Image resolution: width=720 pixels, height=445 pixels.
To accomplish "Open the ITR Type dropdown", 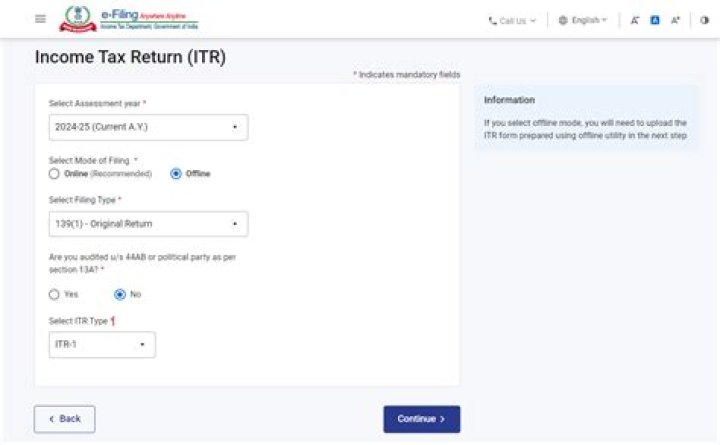I will 102,344.
